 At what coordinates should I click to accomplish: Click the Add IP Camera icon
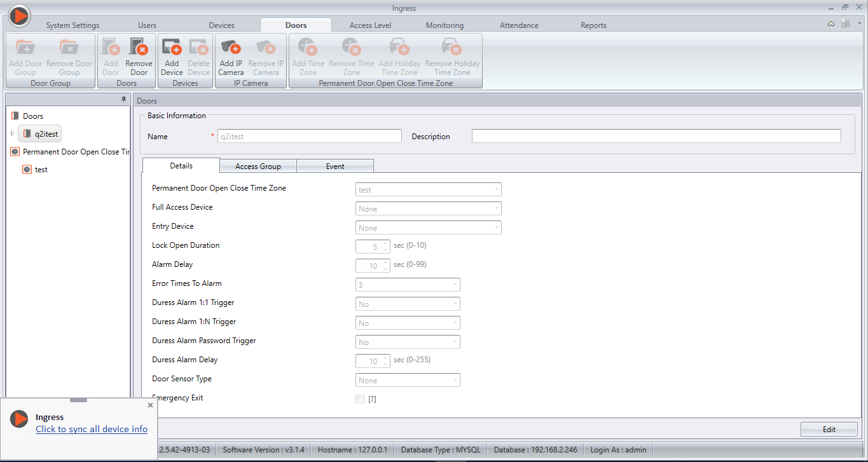click(x=231, y=48)
